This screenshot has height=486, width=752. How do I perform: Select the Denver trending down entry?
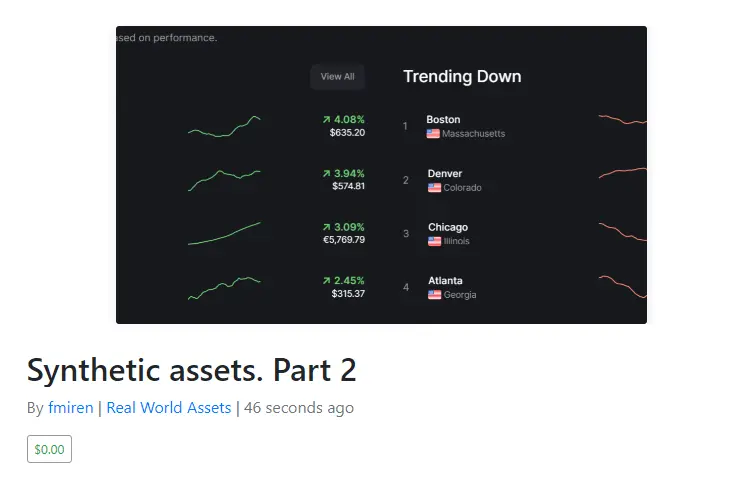[x=522, y=180]
